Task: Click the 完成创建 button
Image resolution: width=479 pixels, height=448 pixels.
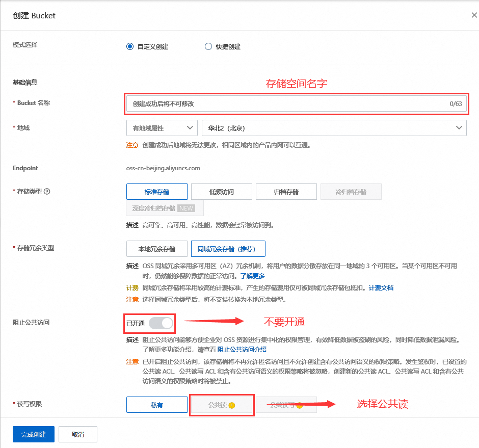Action: tap(34, 434)
